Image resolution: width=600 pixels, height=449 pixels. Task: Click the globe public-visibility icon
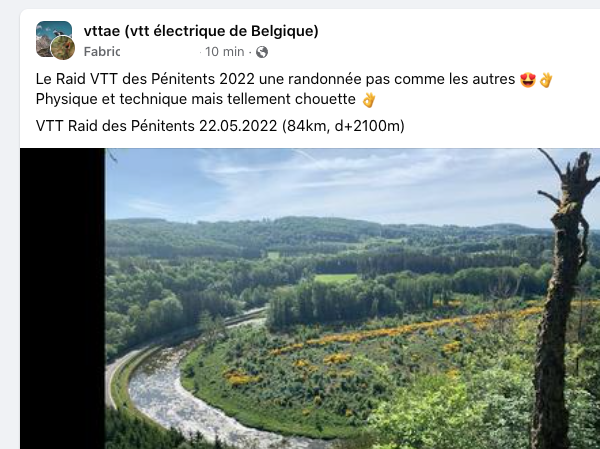click(x=262, y=52)
